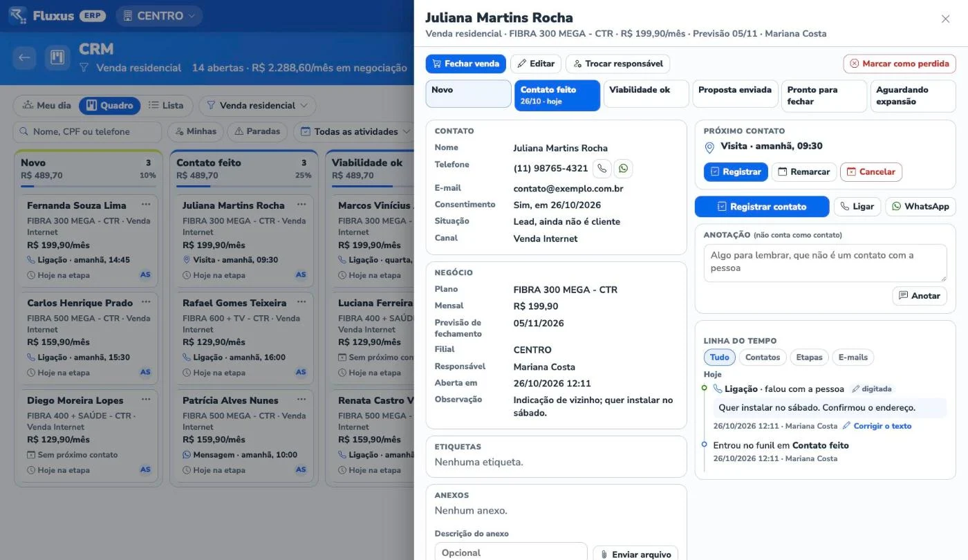Screen dimensions: 968x560
Task: Click the AS avatar on Fernanda Souza Lima card
Action: 145,274
